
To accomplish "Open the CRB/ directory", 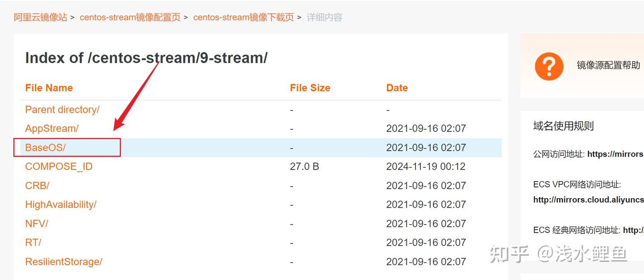I will pyautogui.click(x=36, y=185).
